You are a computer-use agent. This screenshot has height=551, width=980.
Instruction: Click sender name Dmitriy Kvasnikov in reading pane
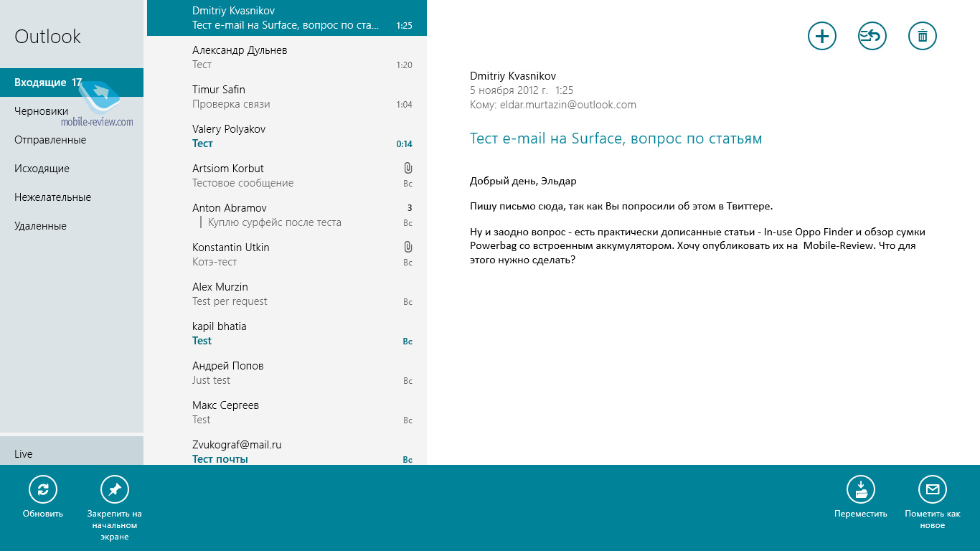pos(513,76)
